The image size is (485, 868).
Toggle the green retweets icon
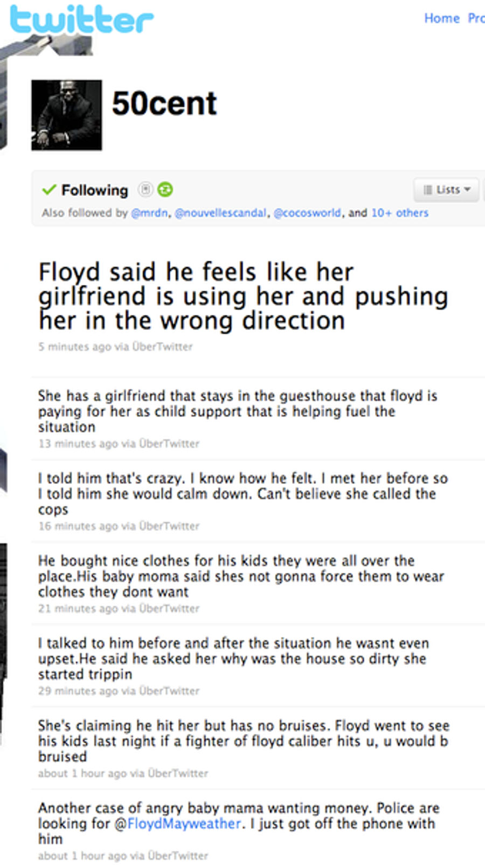coord(165,190)
